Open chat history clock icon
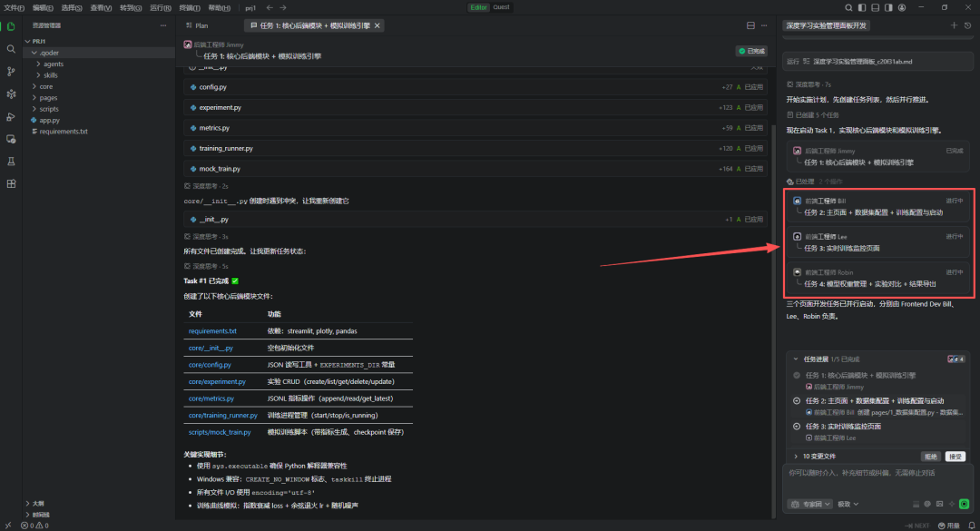The height and width of the screenshot is (531, 980). [x=967, y=25]
